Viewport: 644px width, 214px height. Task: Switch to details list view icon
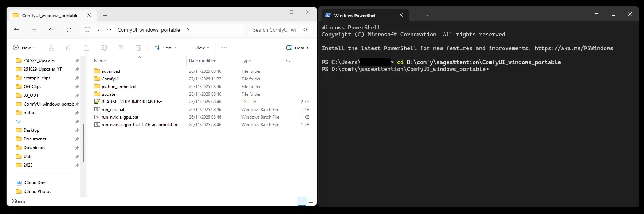click(302, 201)
